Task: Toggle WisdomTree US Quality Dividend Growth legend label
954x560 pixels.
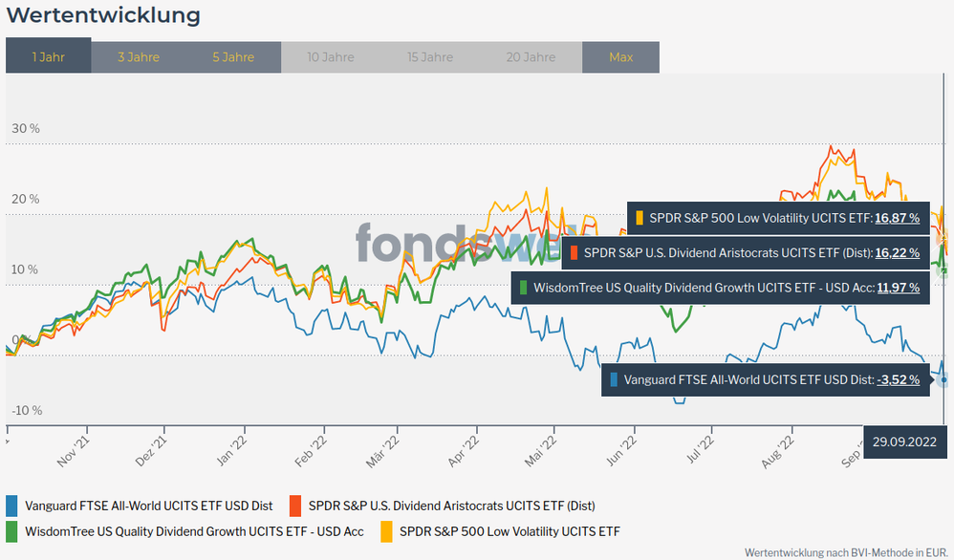Action: click(x=194, y=530)
